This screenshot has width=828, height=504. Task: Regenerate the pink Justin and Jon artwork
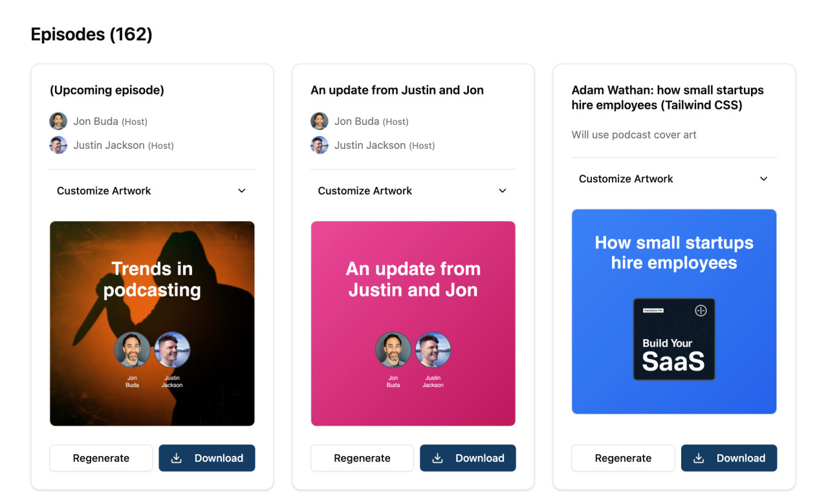[362, 458]
